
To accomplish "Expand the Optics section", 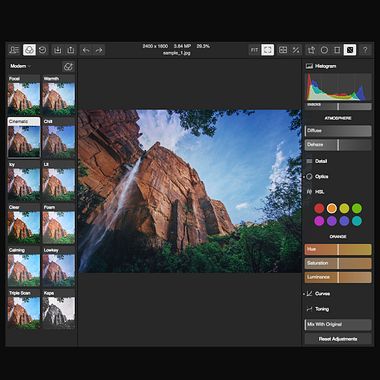I will click(317, 177).
